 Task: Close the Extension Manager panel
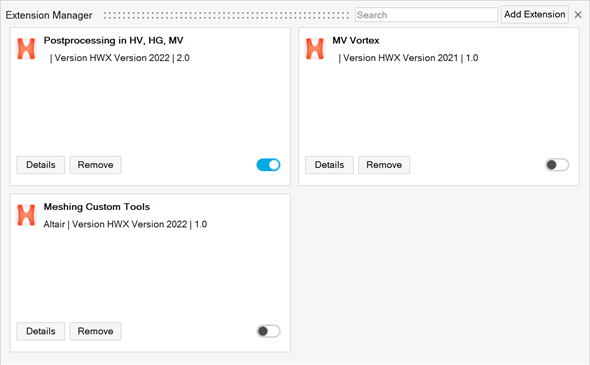point(578,15)
